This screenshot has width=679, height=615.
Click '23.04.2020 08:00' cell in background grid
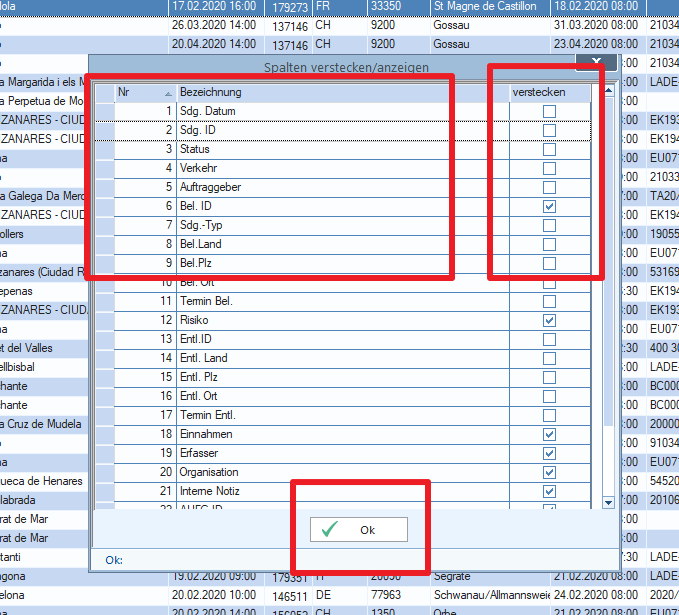point(596,44)
